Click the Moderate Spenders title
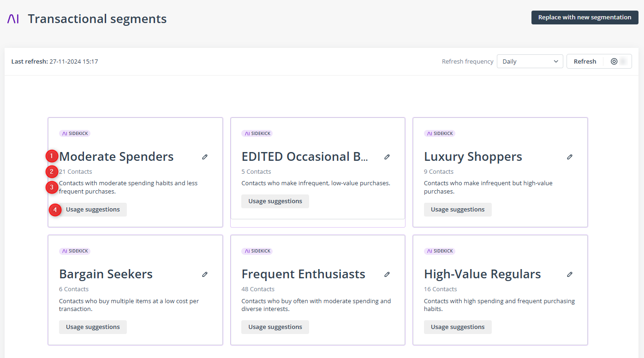This screenshot has width=644, height=358. point(116,157)
